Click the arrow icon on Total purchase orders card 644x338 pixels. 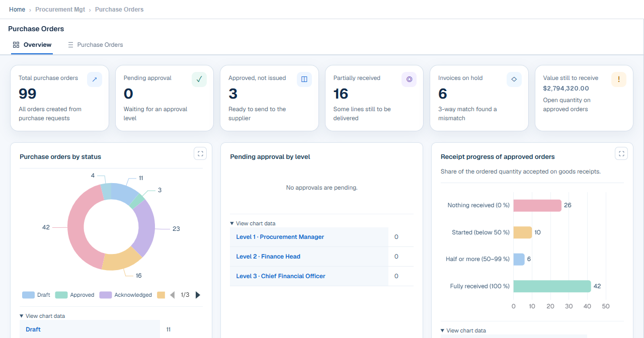95,79
